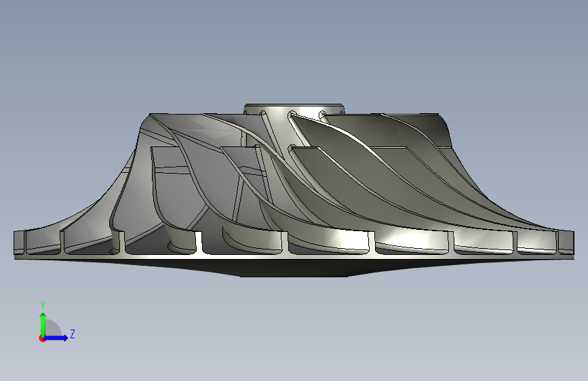Click the red origin point of triad
Image resolution: width=588 pixels, height=381 pixels.
pyautogui.click(x=42, y=338)
